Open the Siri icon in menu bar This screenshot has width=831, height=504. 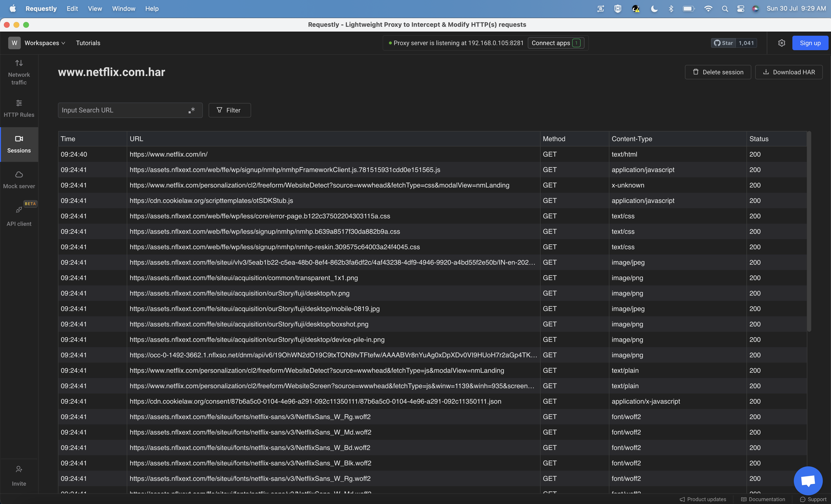coord(755,9)
